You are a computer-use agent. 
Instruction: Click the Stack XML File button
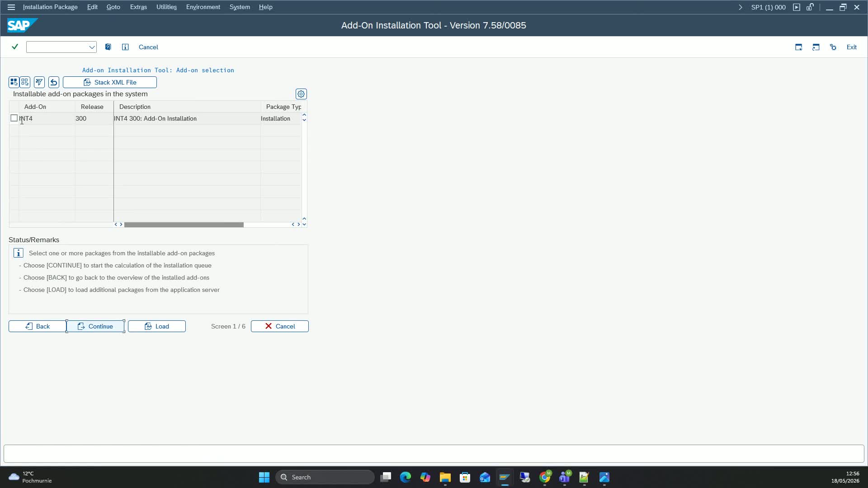110,82
